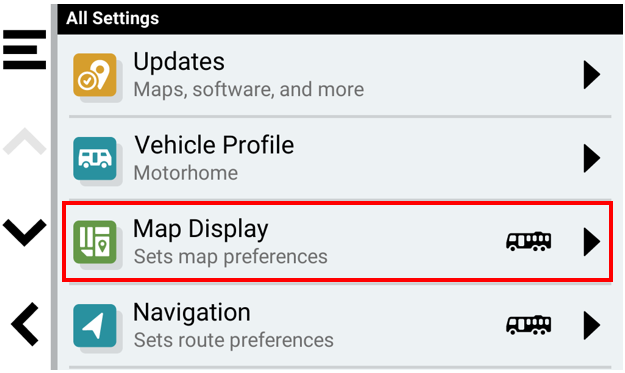625x373 pixels.
Task: Click the "Sets map preferences" subtitle text
Action: [230, 257]
